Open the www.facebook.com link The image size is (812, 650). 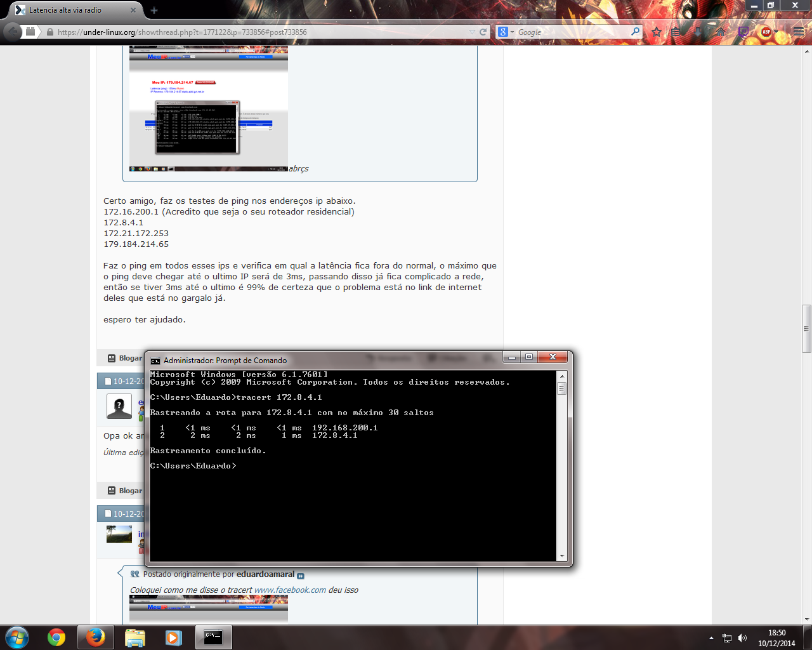(x=290, y=590)
